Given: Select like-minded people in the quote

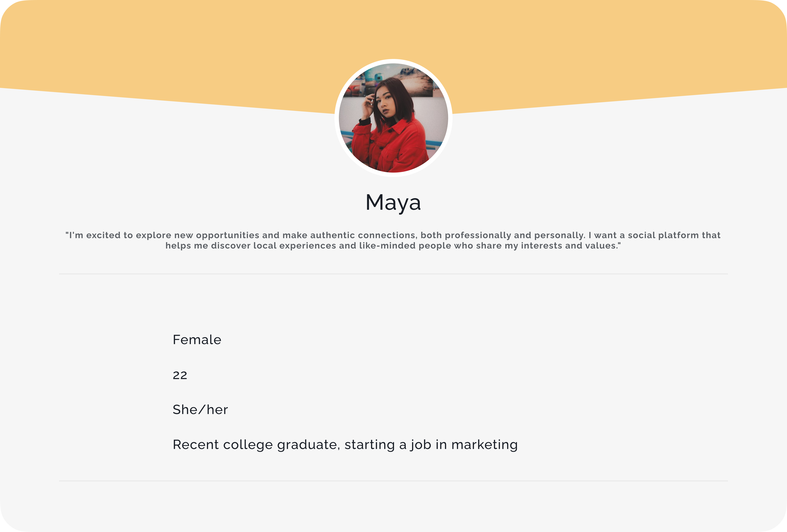Looking at the screenshot, I should 405,246.
